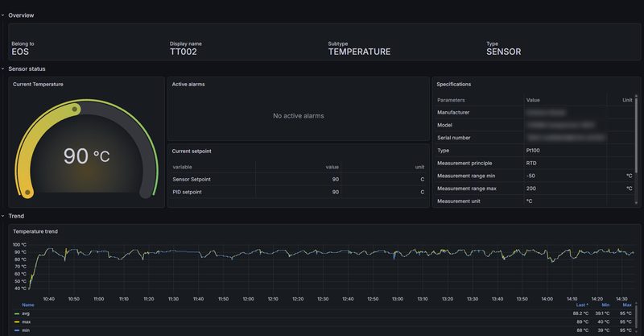
Task: Click the trend legend vertical scrollbar
Action: click(x=636, y=316)
